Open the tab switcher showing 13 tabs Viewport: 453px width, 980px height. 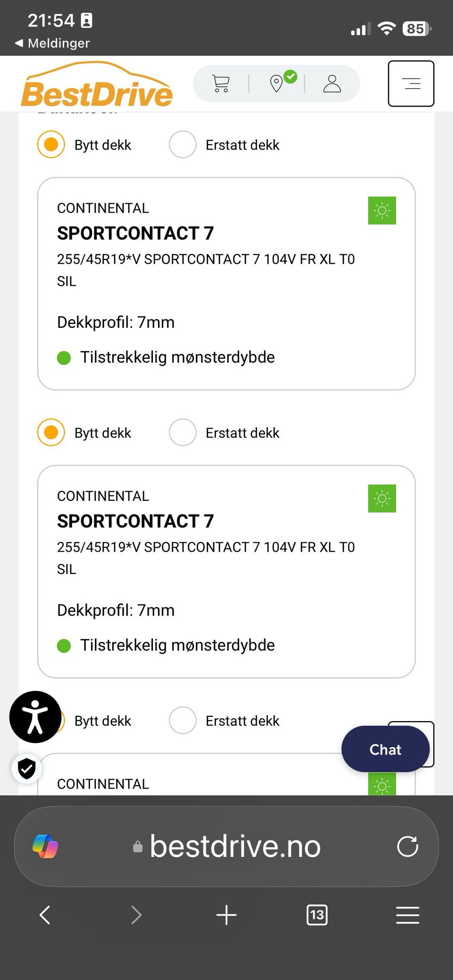317,915
